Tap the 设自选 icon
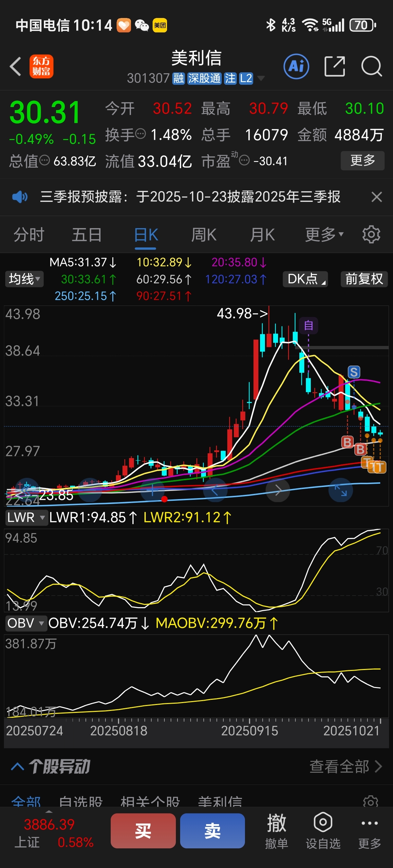This screenshot has width=393, height=868. pos(323,831)
